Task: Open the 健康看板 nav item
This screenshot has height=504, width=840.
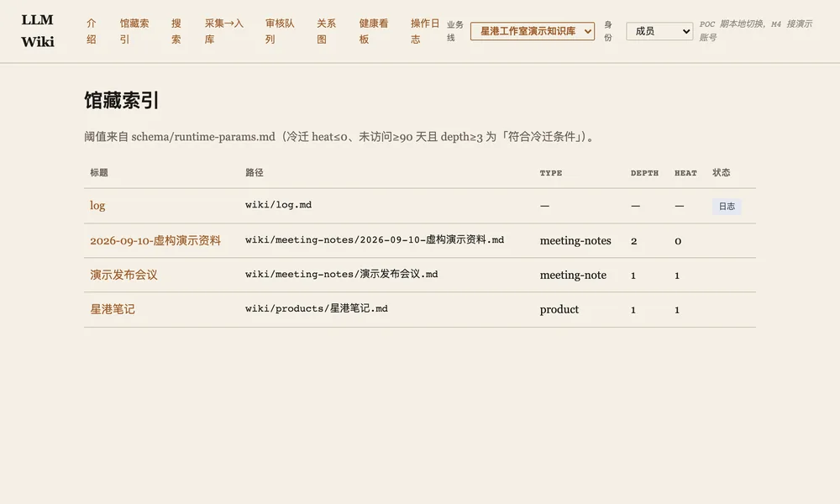Action: (374, 31)
